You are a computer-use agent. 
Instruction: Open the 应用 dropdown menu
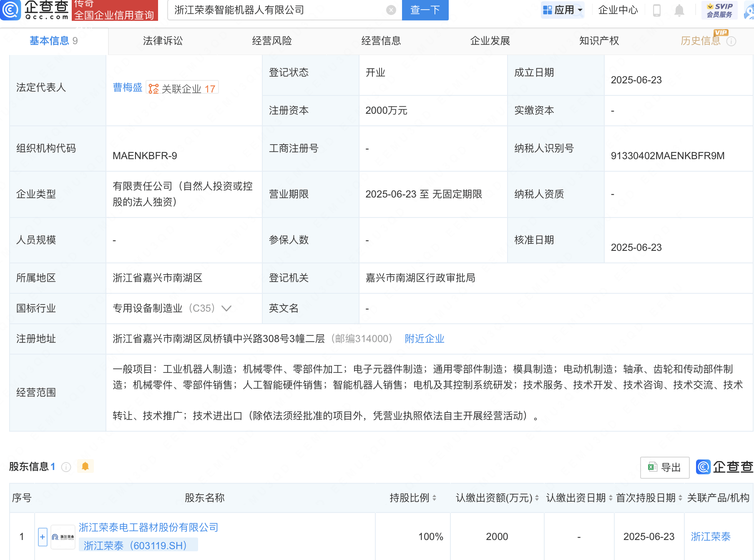tap(563, 10)
